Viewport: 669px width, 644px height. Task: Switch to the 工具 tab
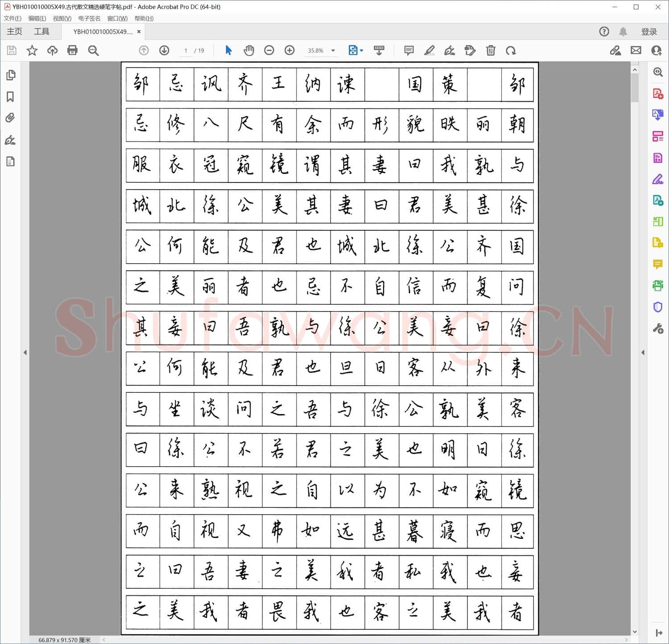(x=41, y=31)
